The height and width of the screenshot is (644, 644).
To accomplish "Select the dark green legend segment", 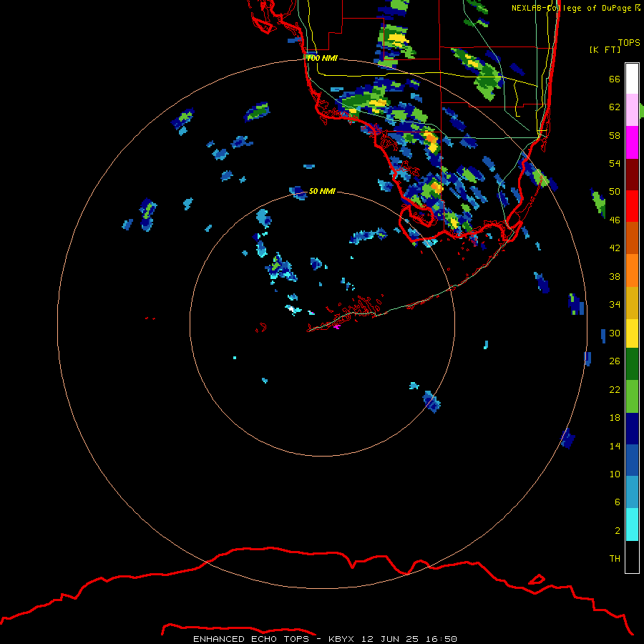I will [632, 364].
